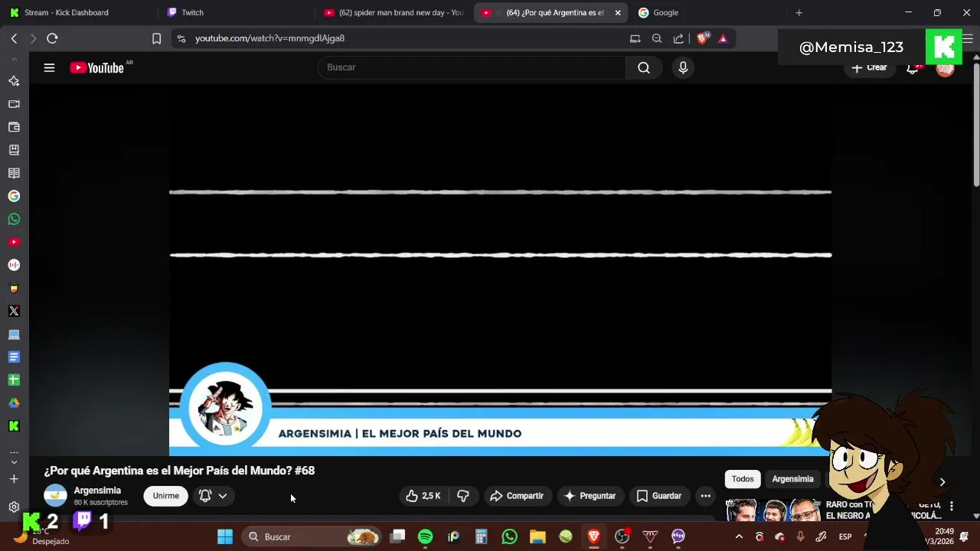Dislike the video with thumbs down
Image resolution: width=980 pixels, height=551 pixels.
pyautogui.click(x=463, y=496)
